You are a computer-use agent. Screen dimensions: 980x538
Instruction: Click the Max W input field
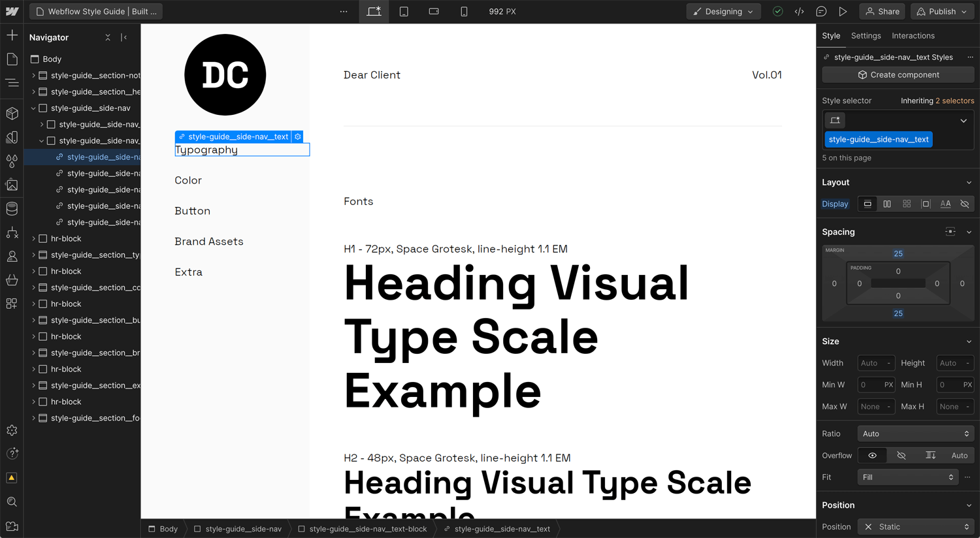876,407
